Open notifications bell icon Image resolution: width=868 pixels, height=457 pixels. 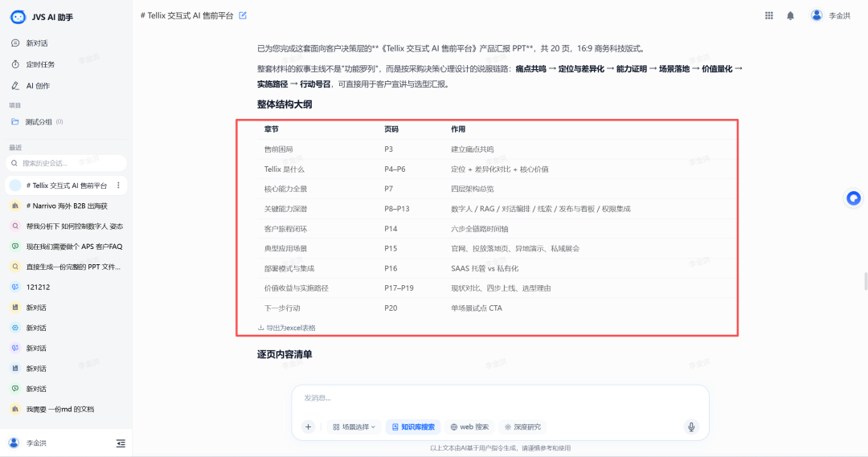tap(791, 15)
